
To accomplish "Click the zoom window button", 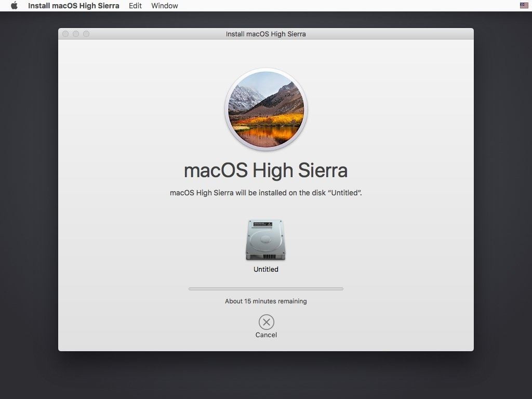I will (x=86, y=34).
